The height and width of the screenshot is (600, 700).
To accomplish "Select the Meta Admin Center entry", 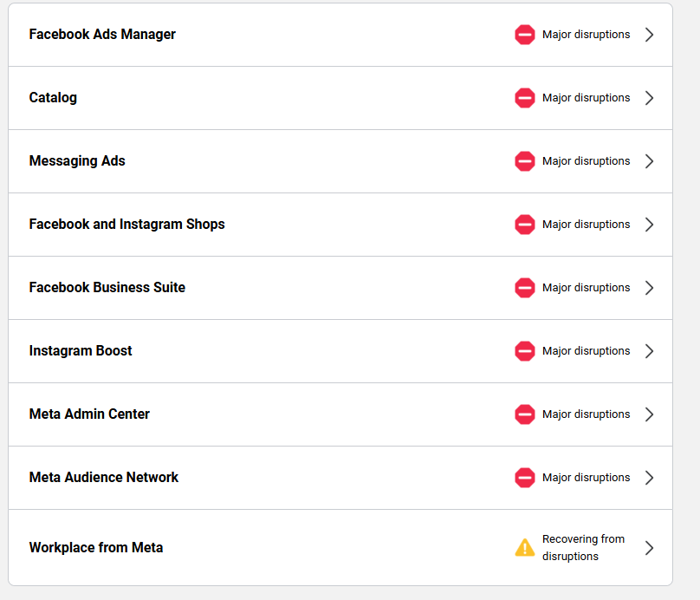I will pyautogui.click(x=89, y=414).
